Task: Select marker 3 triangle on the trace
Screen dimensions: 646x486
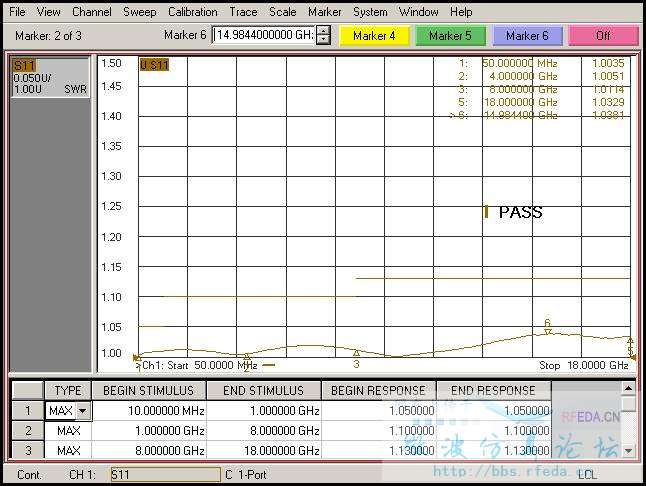Action: pos(356,353)
